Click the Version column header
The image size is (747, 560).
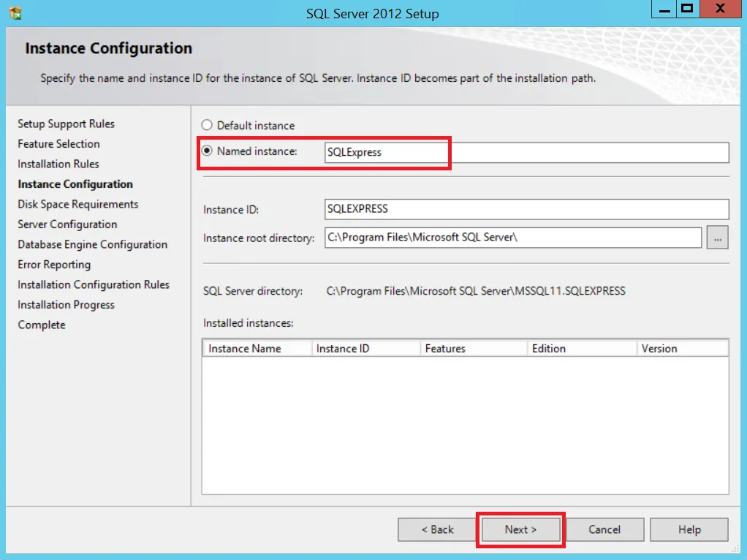[682, 349]
